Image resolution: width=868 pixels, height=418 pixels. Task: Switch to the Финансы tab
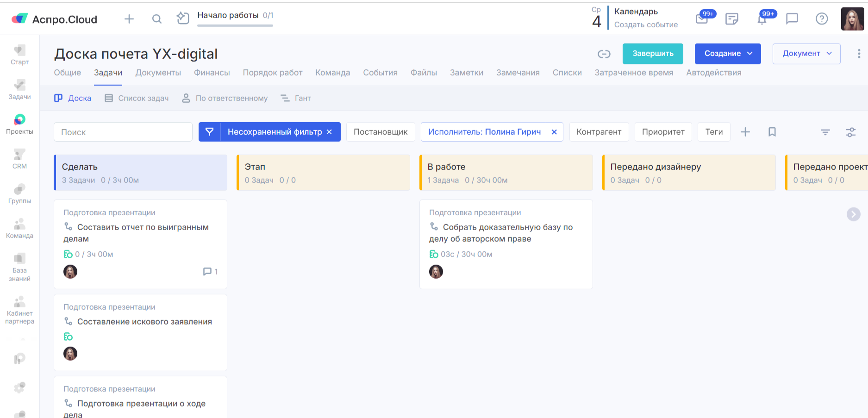click(212, 73)
